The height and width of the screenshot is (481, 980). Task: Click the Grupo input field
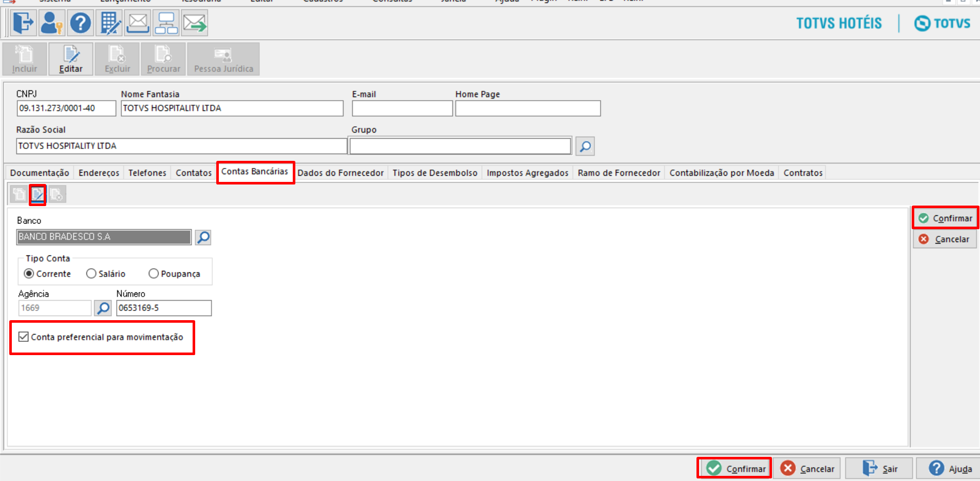click(x=460, y=146)
